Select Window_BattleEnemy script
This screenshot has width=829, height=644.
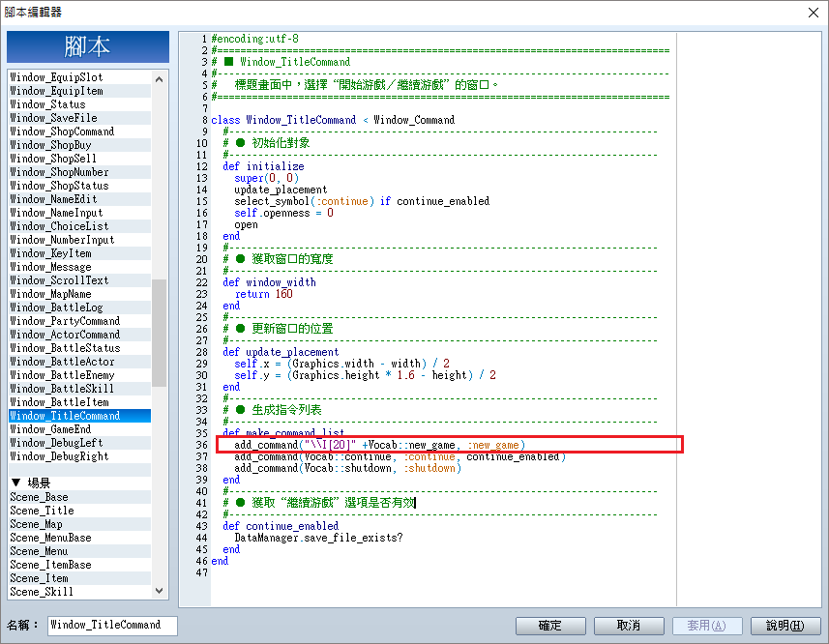[x=80, y=375]
